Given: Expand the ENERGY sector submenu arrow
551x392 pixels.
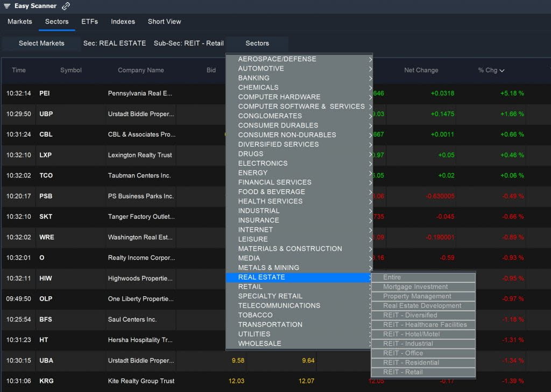Looking at the screenshot, I should 371,173.
